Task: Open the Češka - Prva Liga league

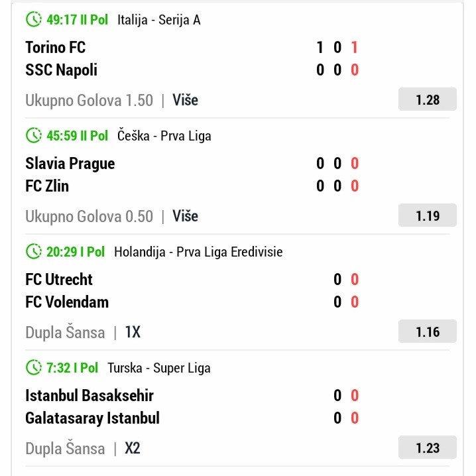Action: [164, 136]
